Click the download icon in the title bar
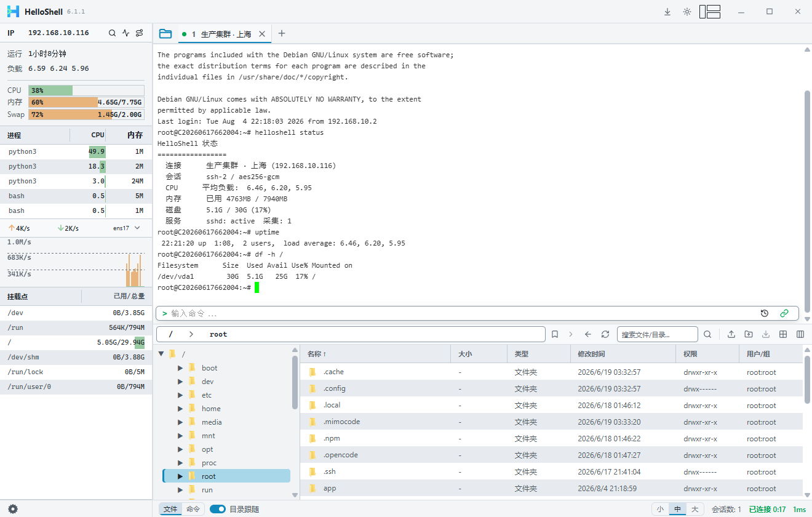 coord(667,12)
